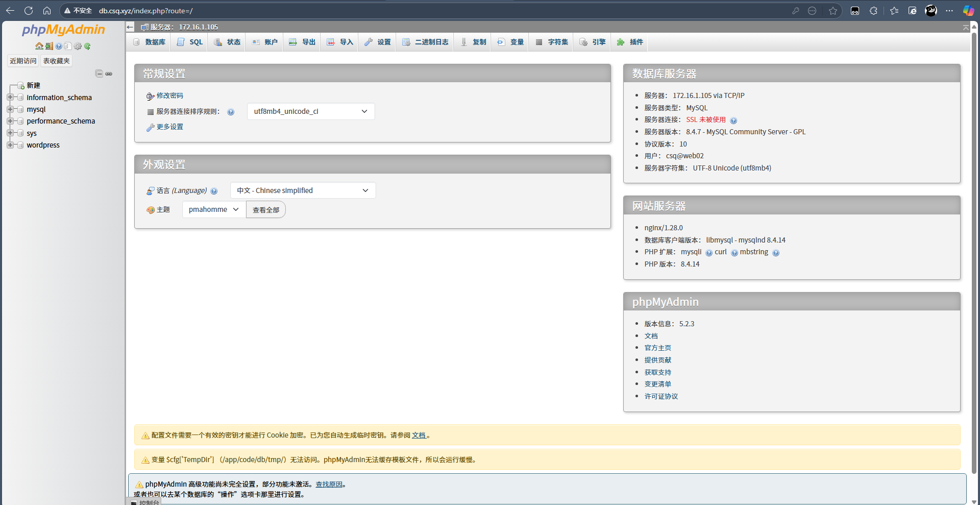980x505 pixels.
Task: Open the 中文 - Chinese simplified language dropdown
Action: (x=303, y=190)
